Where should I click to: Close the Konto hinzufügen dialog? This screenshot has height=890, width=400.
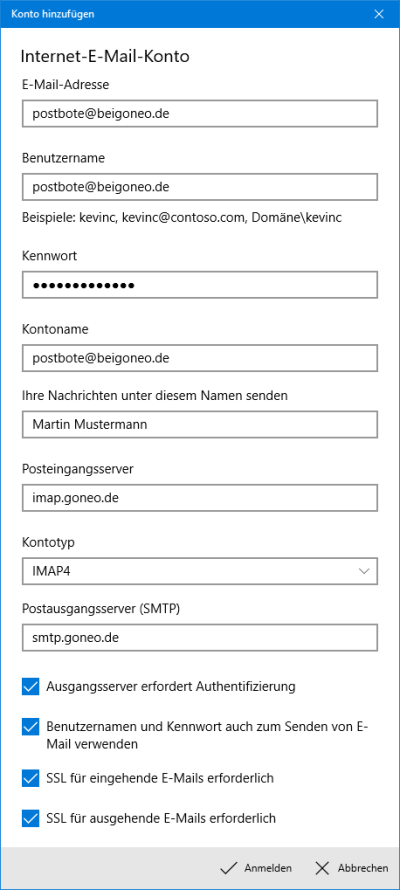click(379, 14)
